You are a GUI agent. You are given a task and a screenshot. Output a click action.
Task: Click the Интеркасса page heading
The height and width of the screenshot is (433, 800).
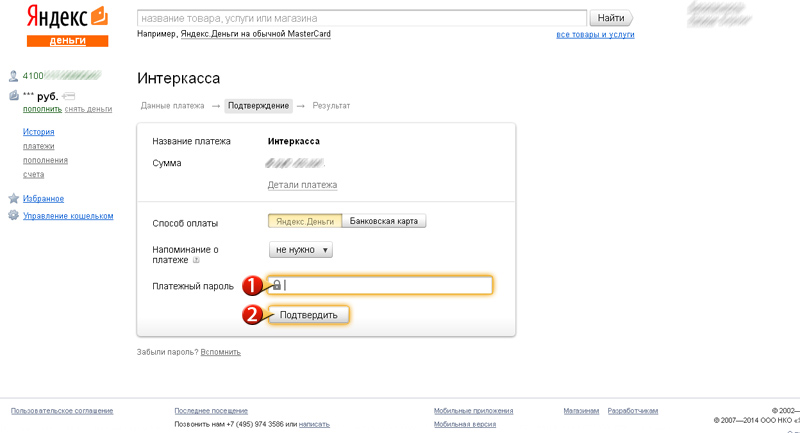point(179,78)
